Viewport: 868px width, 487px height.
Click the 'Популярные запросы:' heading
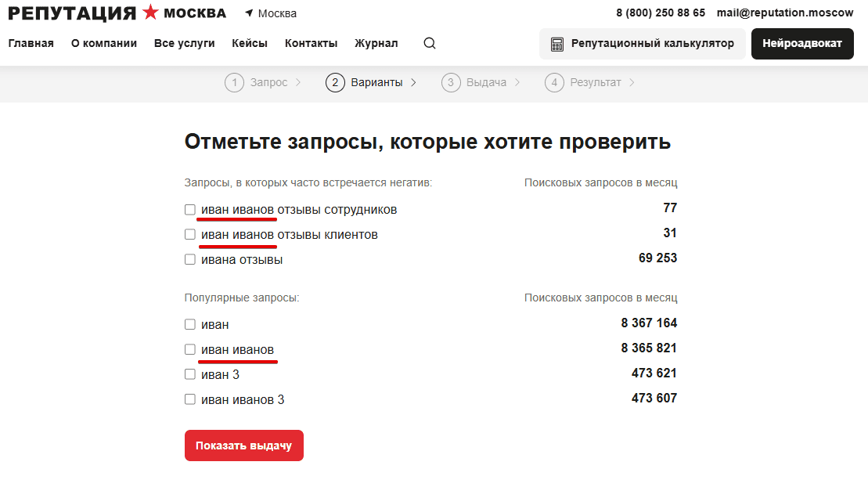pos(242,298)
